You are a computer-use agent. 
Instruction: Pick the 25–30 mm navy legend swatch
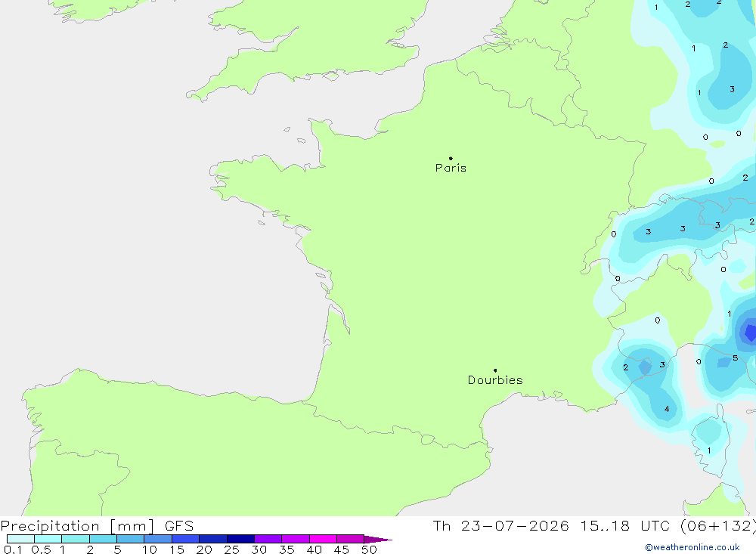(240, 539)
